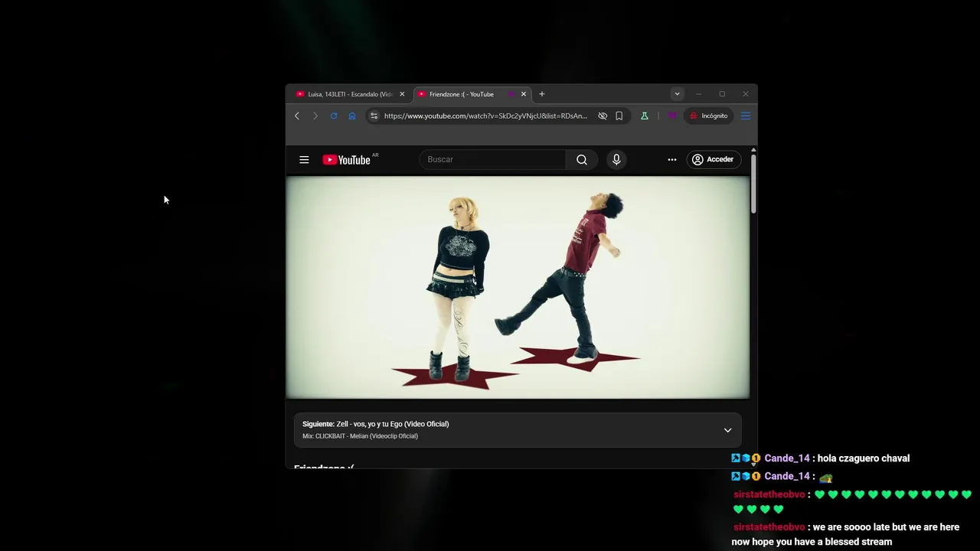Click the scrollbar up arrow
Screen dimensions: 980x551
coord(753,149)
